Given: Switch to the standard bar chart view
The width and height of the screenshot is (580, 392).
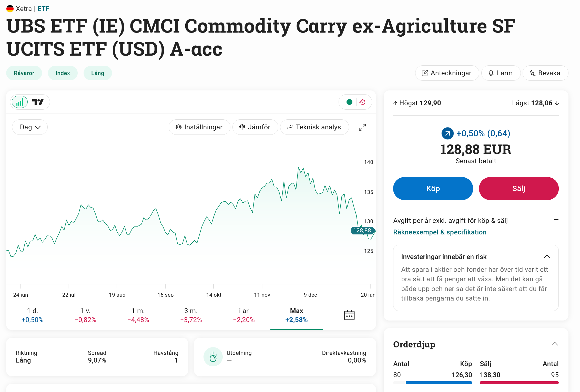Looking at the screenshot, I should tap(20, 102).
